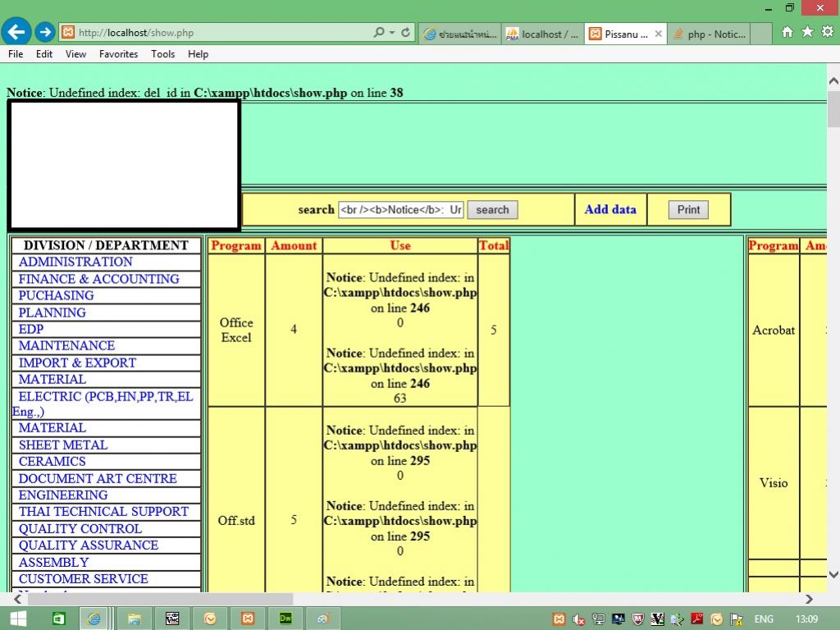Open Favorites star icon
The image size is (840, 630).
coord(807,32)
